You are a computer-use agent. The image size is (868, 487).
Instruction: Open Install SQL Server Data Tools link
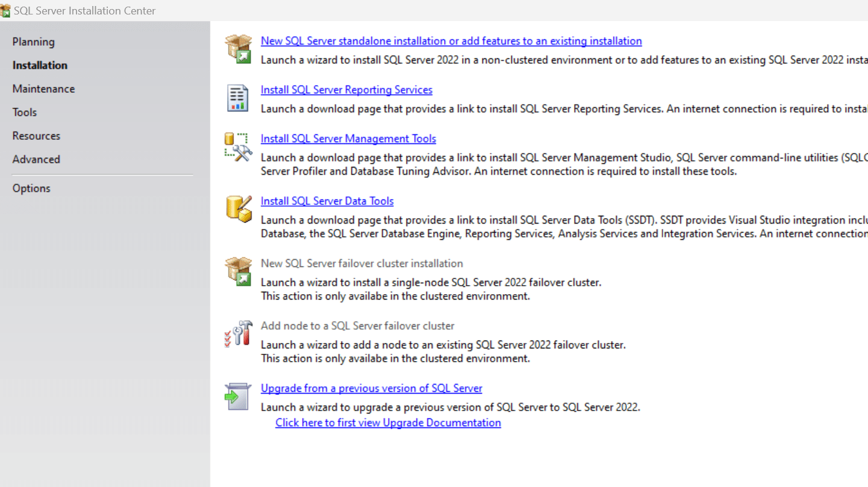(327, 201)
